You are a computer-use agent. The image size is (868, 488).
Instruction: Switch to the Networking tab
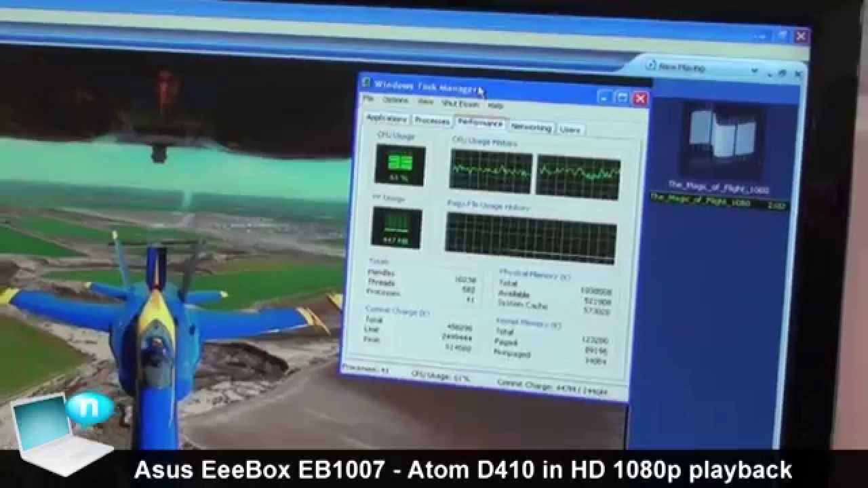click(531, 127)
